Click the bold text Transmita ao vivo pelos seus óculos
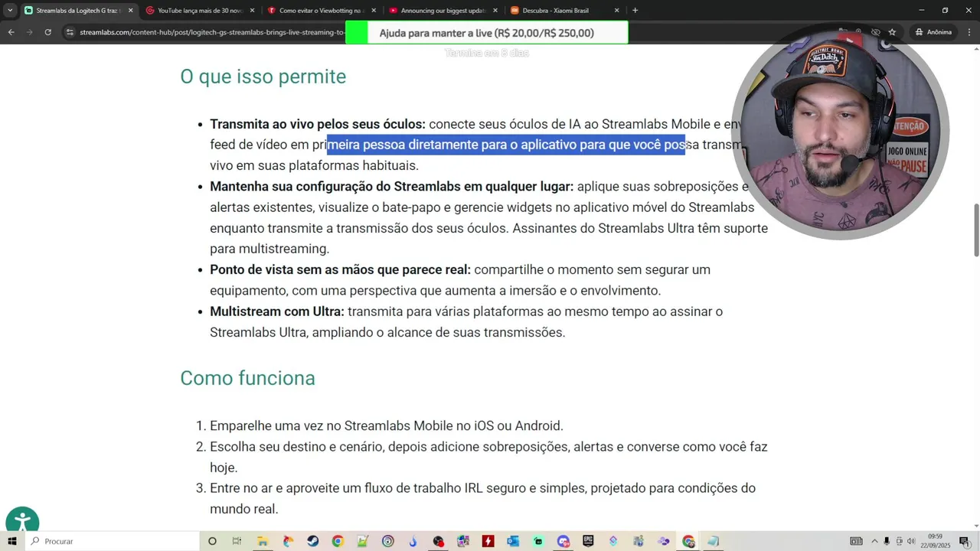980x551 pixels. 318,124
